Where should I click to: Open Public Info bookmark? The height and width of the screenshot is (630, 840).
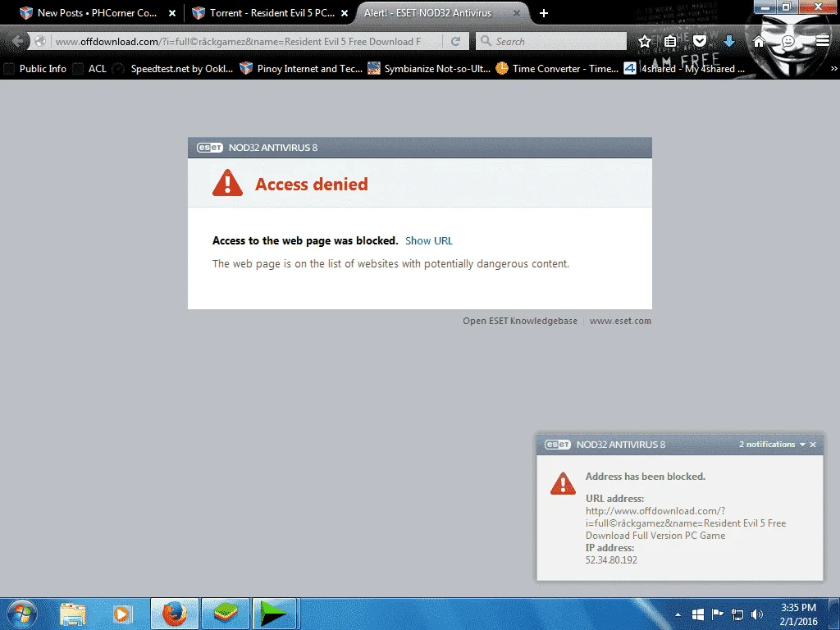tap(35, 69)
